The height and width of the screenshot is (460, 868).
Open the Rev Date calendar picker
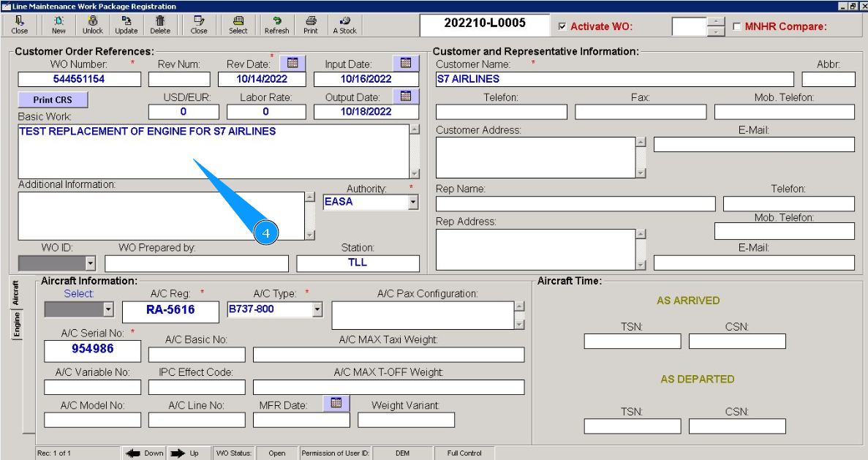[293, 63]
